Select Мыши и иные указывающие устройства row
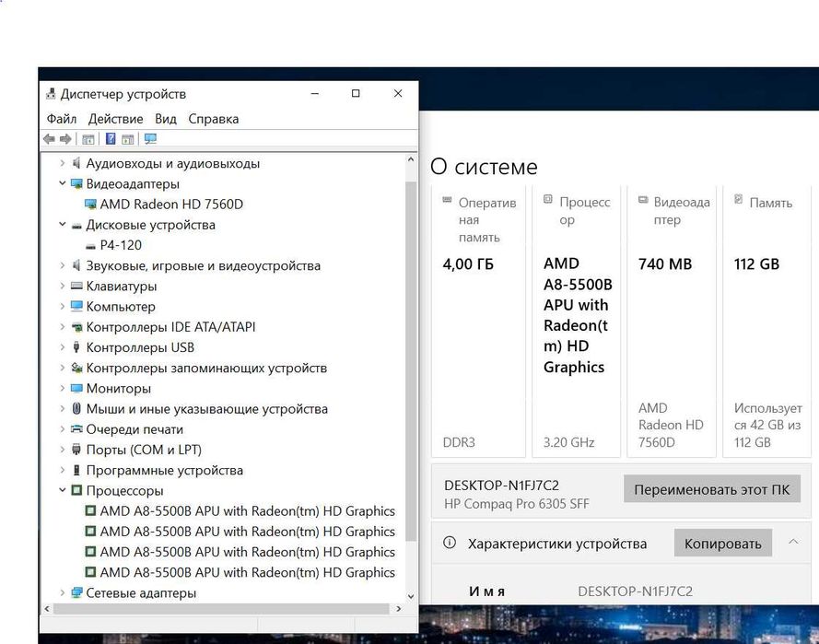 pyautogui.click(x=207, y=408)
